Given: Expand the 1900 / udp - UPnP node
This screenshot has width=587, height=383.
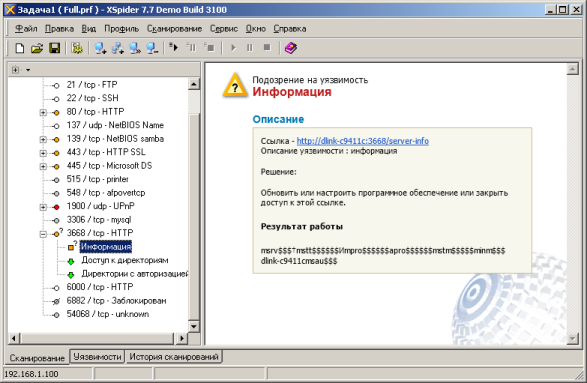Looking at the screenshot, I should point(43,207).
